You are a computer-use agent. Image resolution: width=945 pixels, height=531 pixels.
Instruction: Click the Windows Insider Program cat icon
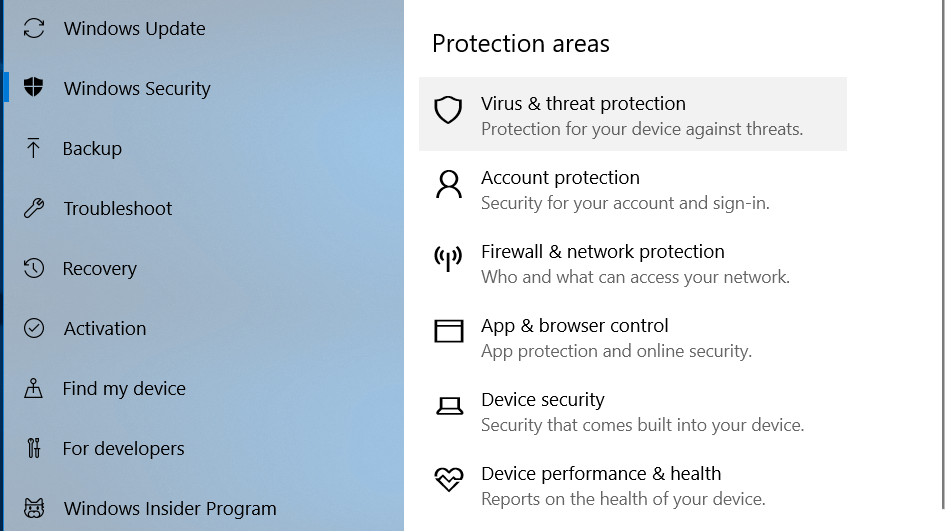[34, 508]
